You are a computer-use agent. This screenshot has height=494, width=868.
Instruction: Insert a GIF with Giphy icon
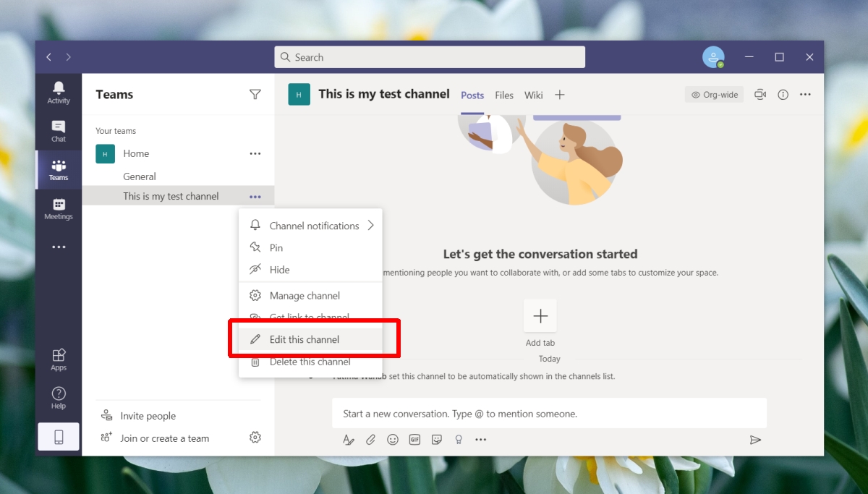point(414,440)
